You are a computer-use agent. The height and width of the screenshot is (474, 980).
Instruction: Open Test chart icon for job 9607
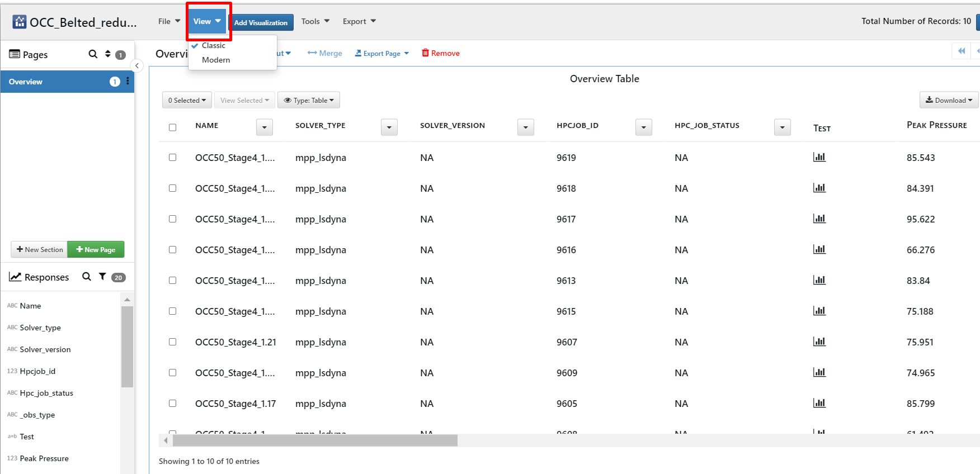click(x=819, y=342)
